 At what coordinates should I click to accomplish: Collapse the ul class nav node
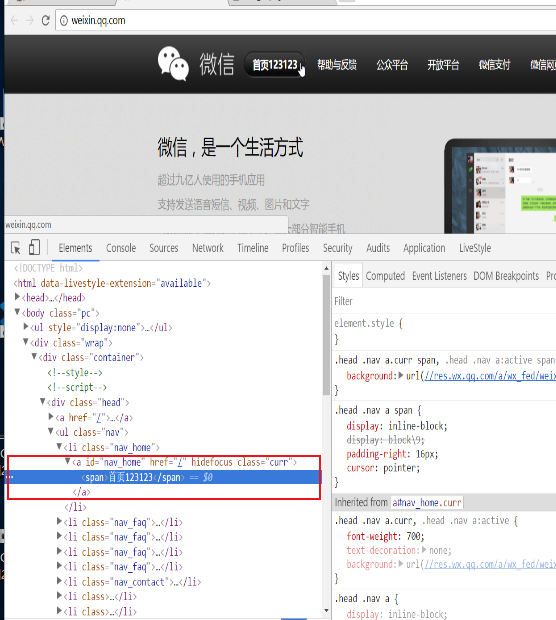[x=51, y=431]
